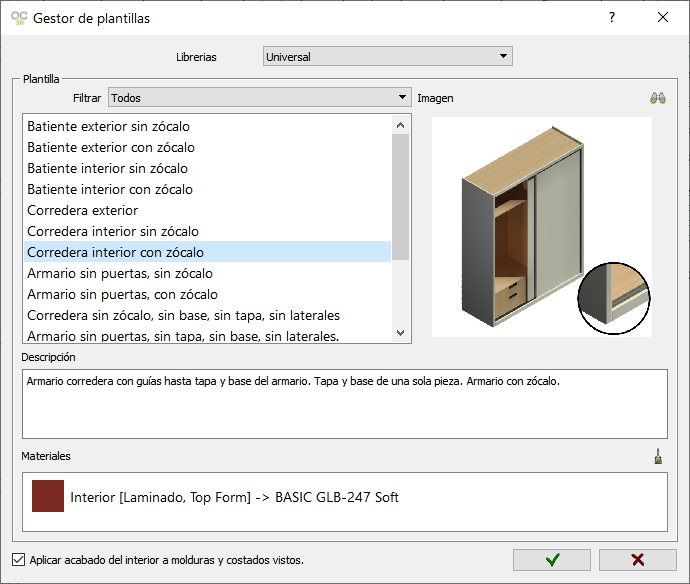Select Batiente interior sin zócalo template

click(x=207, y=169)
